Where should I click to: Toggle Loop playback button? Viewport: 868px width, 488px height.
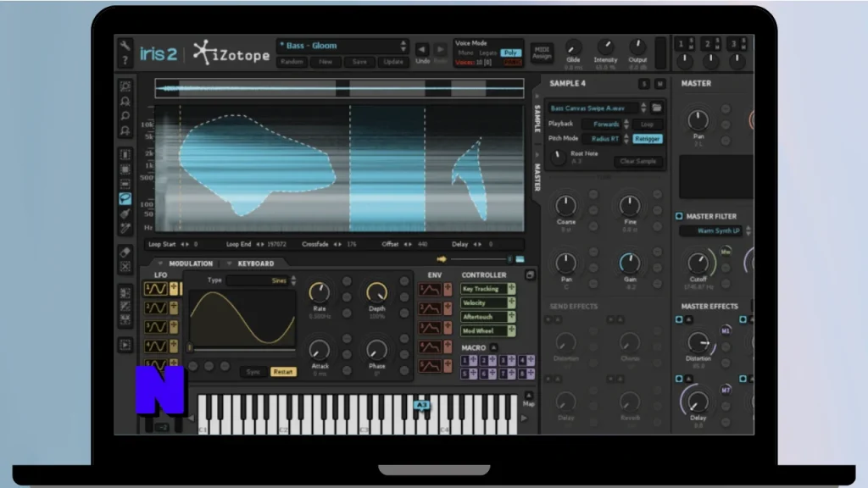tap(647, 124)
